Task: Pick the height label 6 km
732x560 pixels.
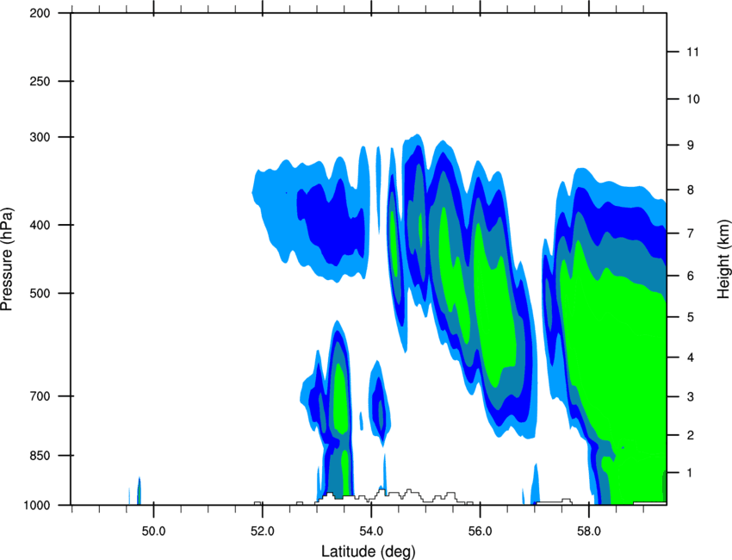Action: tap(691, 276)
